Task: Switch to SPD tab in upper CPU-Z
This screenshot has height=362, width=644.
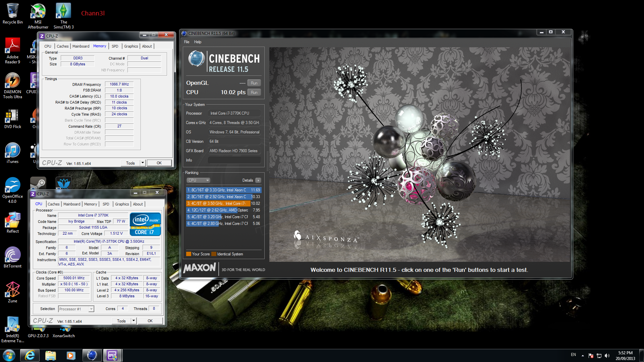Action: [x=115, y=46]
